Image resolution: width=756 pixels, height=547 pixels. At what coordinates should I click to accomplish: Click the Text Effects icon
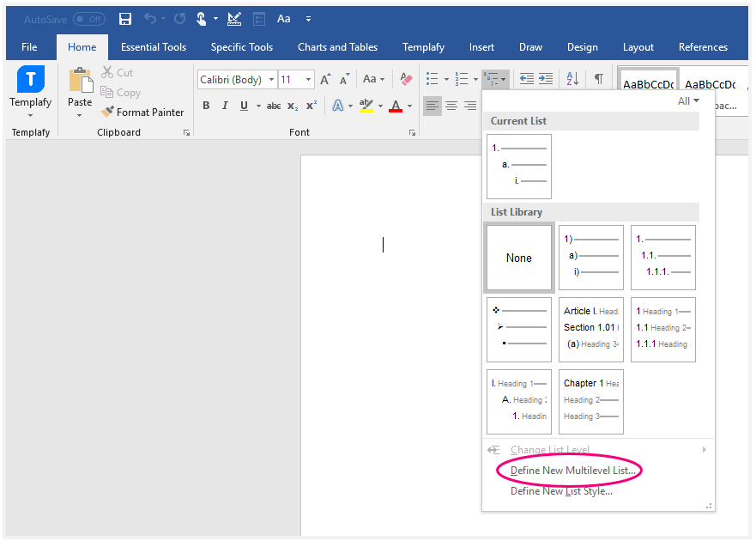point(338,105)
